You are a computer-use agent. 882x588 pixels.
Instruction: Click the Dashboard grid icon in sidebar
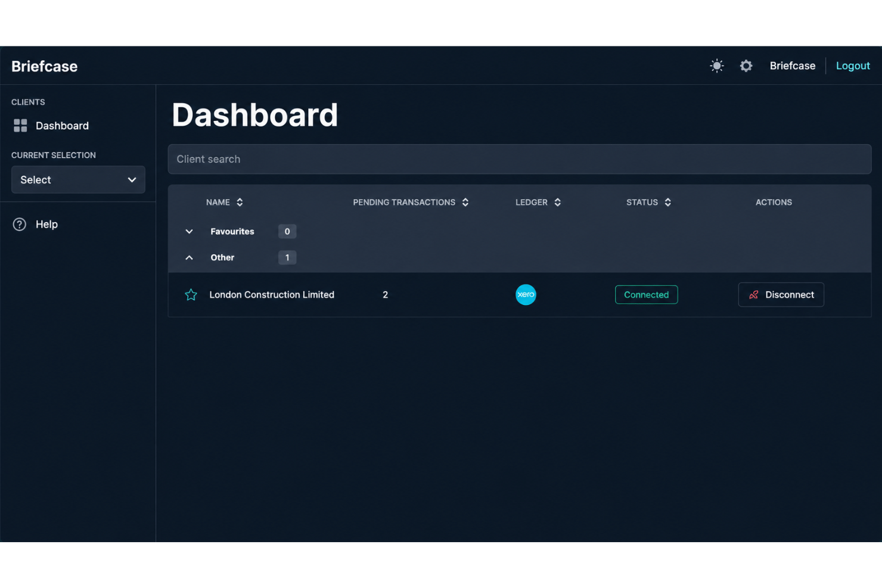coord(20,125)
